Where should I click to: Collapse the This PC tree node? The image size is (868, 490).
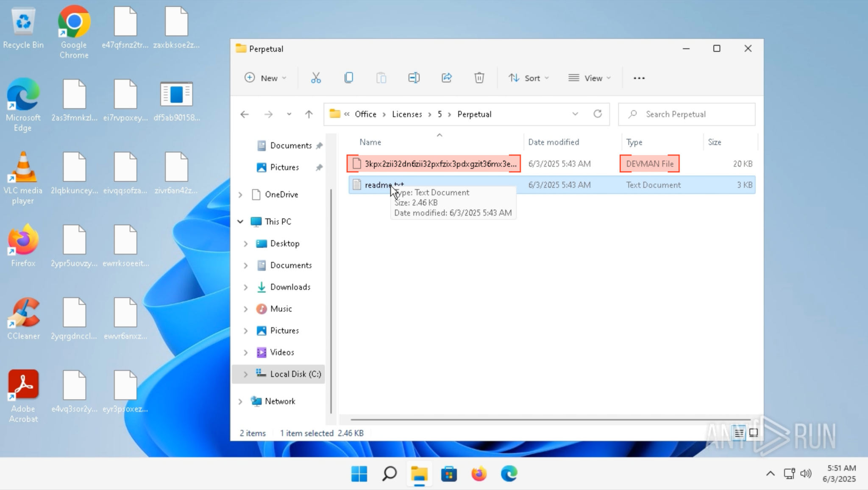[240, 222]
